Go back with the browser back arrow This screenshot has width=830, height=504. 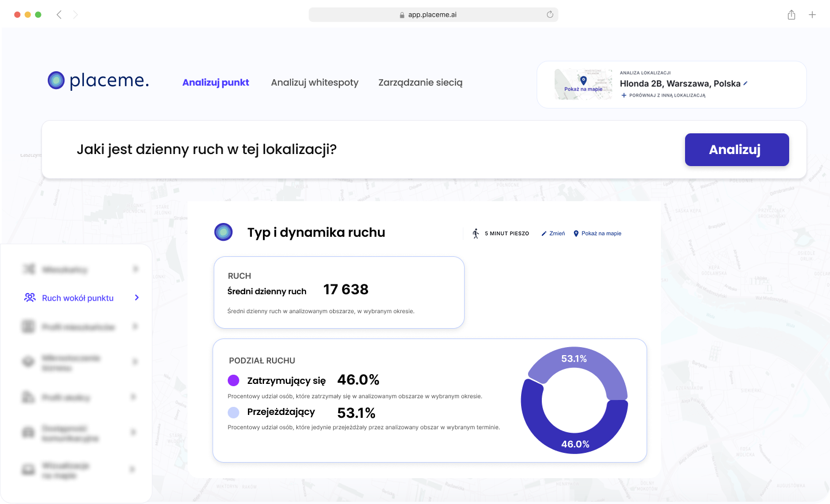pyautogui.click(x=59, y=14)
